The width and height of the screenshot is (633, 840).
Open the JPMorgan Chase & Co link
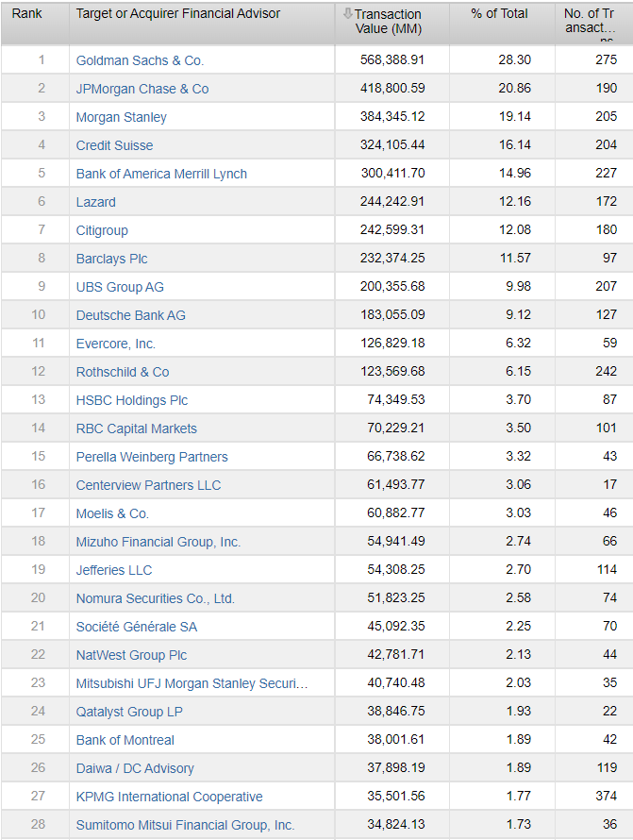pos(142,89)
